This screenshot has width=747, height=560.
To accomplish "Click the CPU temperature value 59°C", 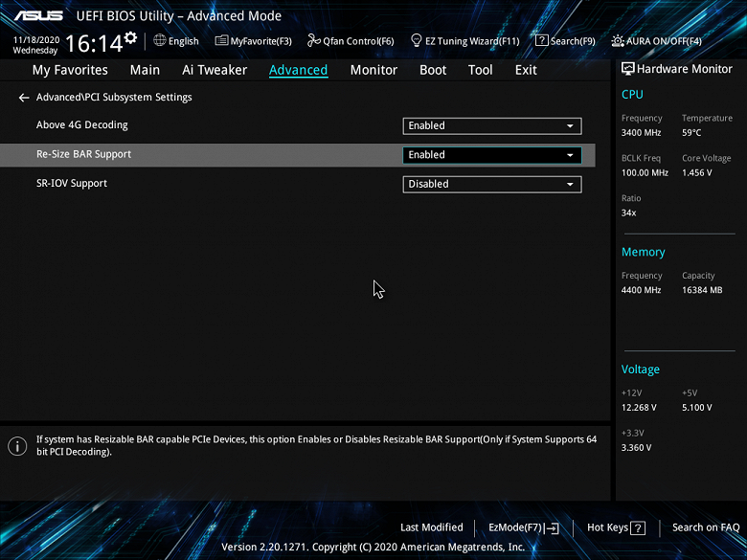I will 691,133.
